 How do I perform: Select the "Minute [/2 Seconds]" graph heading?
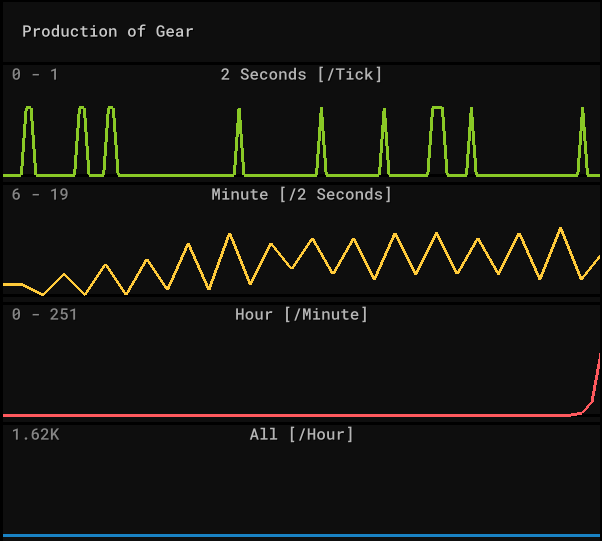(301, 195)
